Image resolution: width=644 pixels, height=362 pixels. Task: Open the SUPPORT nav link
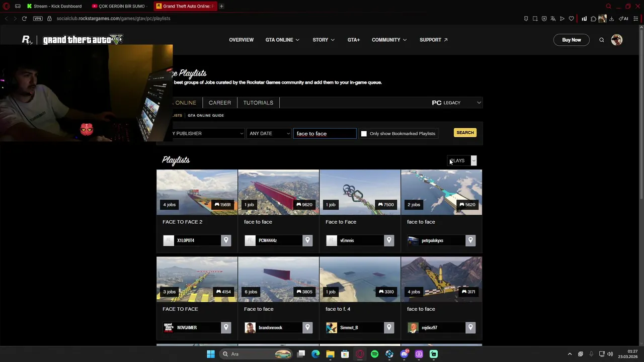tap(433, 40)
